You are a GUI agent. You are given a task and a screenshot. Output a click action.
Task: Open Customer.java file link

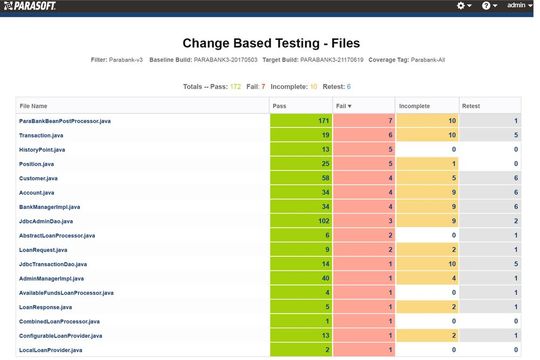pyautogui.click(x=38, y=178)
